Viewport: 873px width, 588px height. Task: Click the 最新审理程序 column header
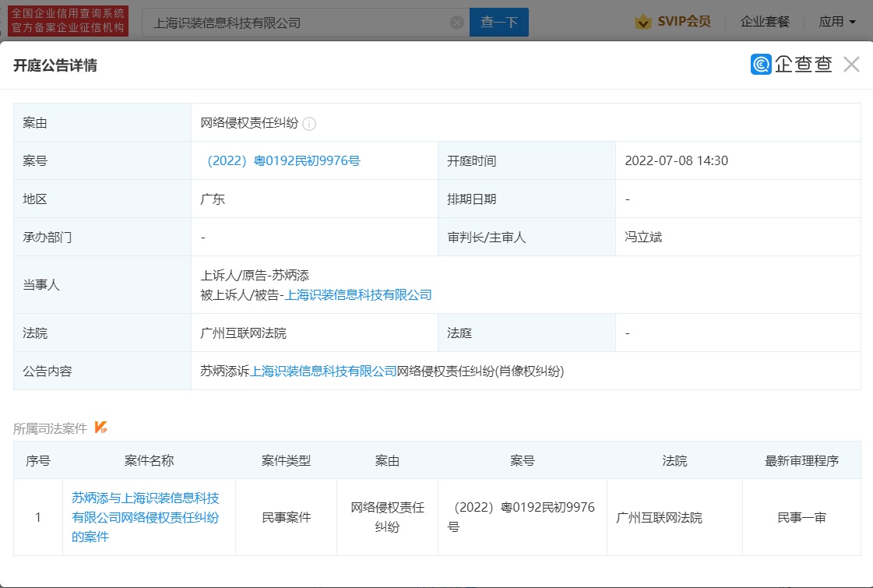tap(801, 460)
